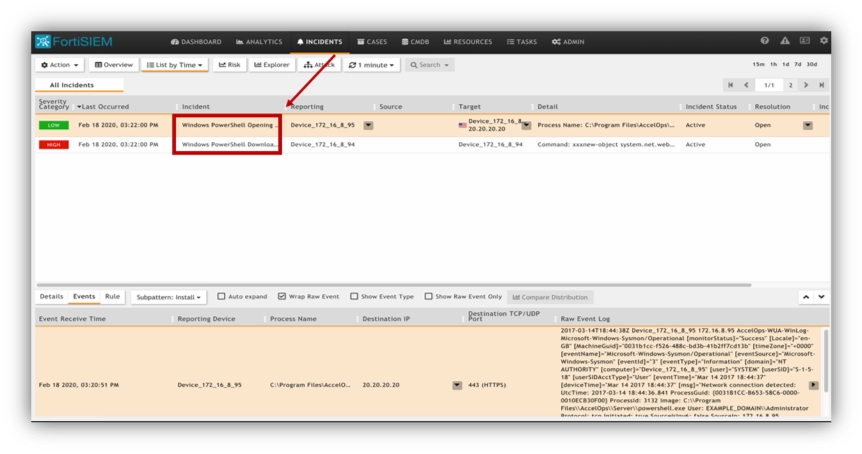Screen dimensions: 862x454
Task: Go to the first incidents page
Action: 731,85
